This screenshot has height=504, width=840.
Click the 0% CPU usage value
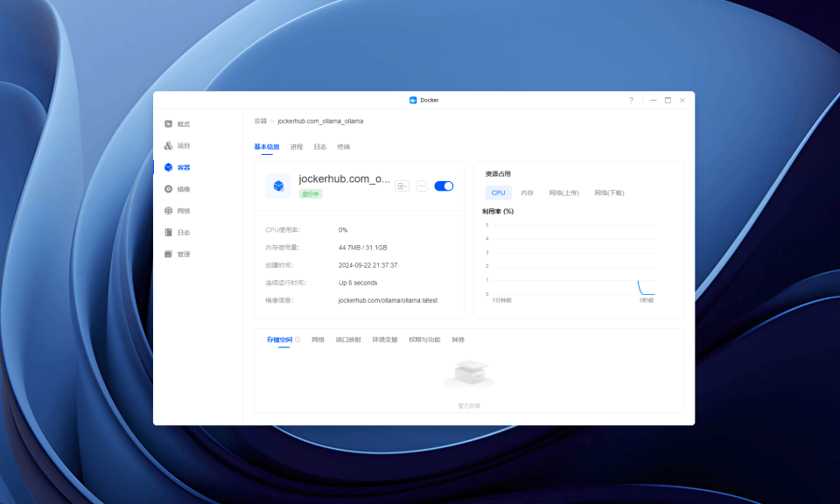(x=343, y=230)
